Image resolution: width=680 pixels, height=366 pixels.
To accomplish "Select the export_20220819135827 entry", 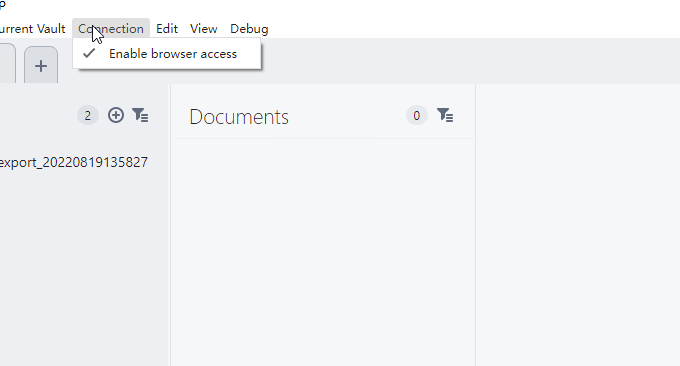I will (74, 162).
